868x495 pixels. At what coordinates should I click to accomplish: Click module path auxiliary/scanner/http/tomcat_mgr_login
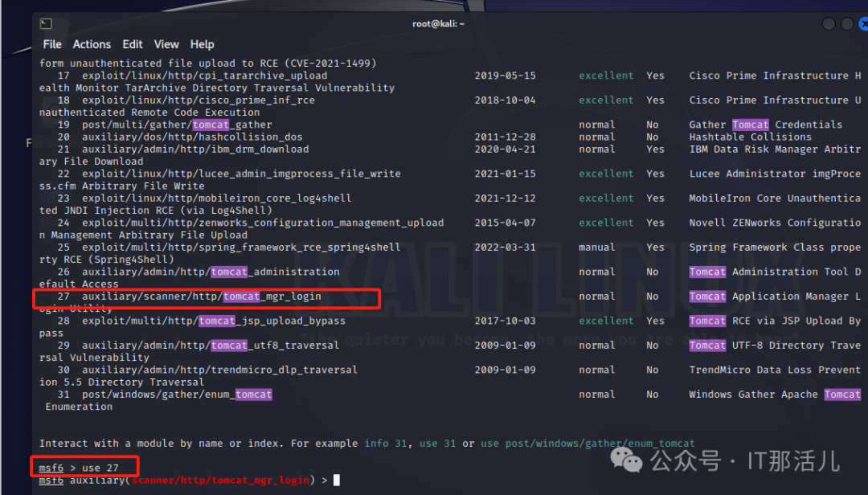point(202,297)
